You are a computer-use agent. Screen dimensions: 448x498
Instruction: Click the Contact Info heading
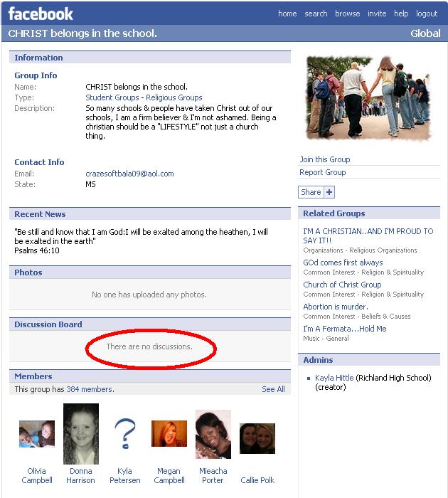[39, 162]
